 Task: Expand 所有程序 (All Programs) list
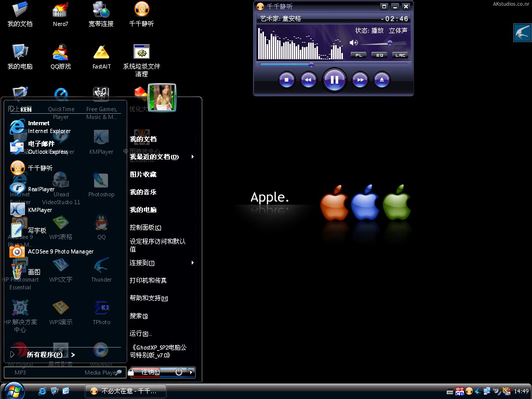pos(45,355)
